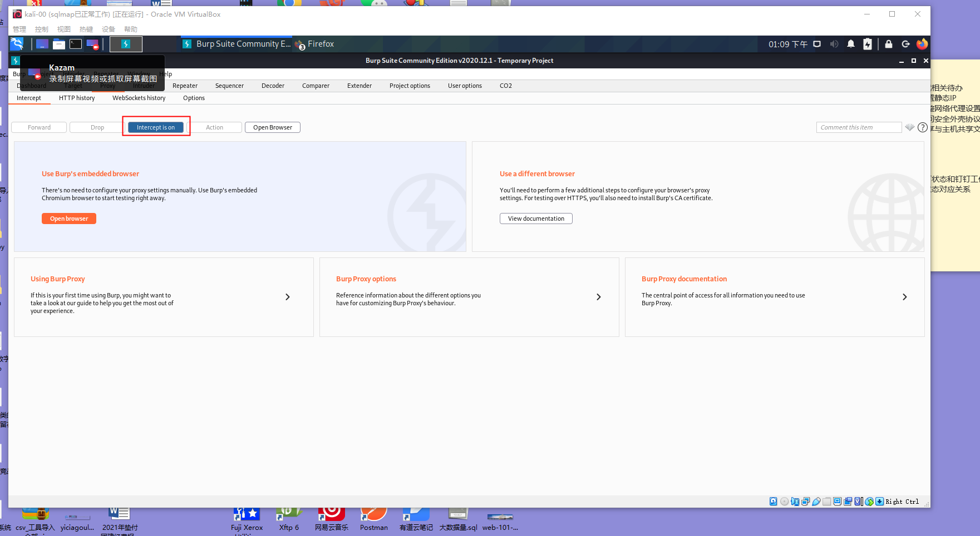980x536 pixels.
Task: Open the 控制 menu in VirtualBox
Action: [42, 29]
